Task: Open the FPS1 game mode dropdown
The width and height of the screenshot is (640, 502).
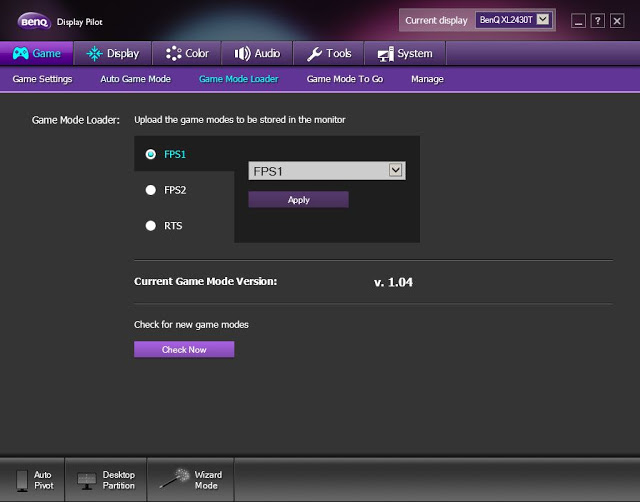Action: click(327, 171)
